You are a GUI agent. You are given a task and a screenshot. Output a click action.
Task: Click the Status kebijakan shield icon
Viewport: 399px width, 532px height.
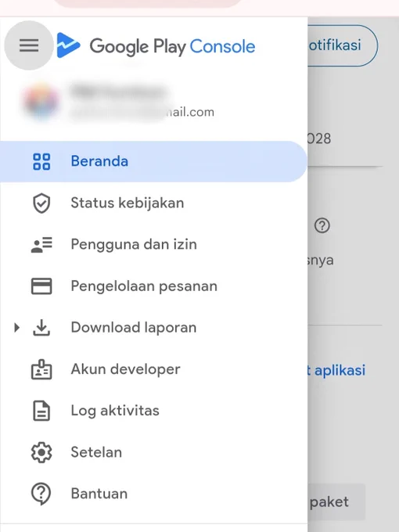[x=41, y=203]
